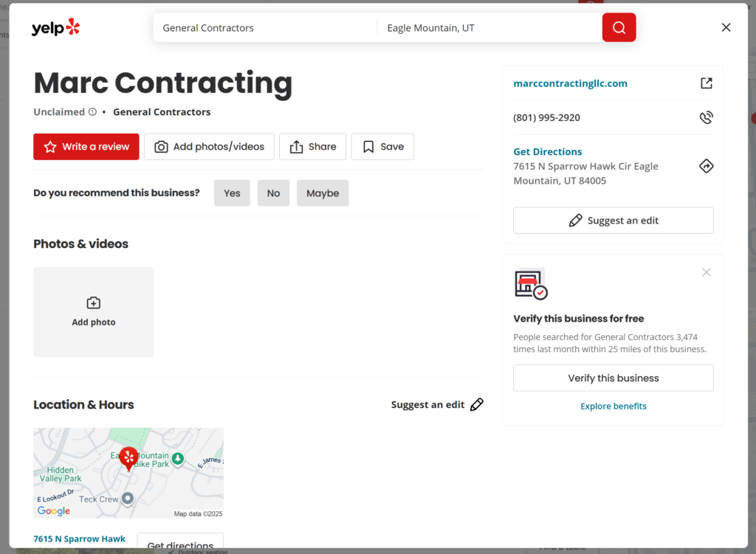Select Yes for recommend this business
This screenshot has width=756, height=554.
tap(232, 193)
